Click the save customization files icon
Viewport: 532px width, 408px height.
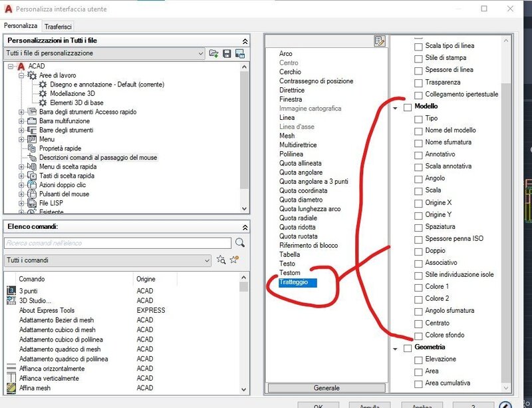(227, 53)
